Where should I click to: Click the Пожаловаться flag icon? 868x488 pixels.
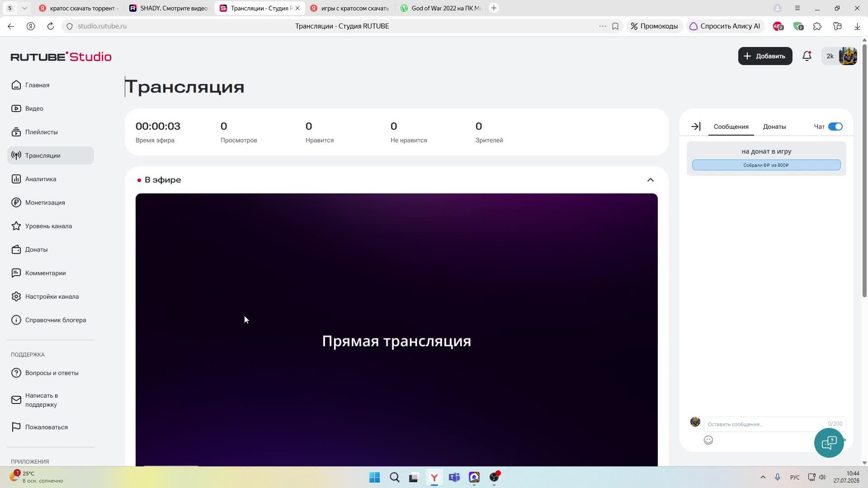coord(16,427)
